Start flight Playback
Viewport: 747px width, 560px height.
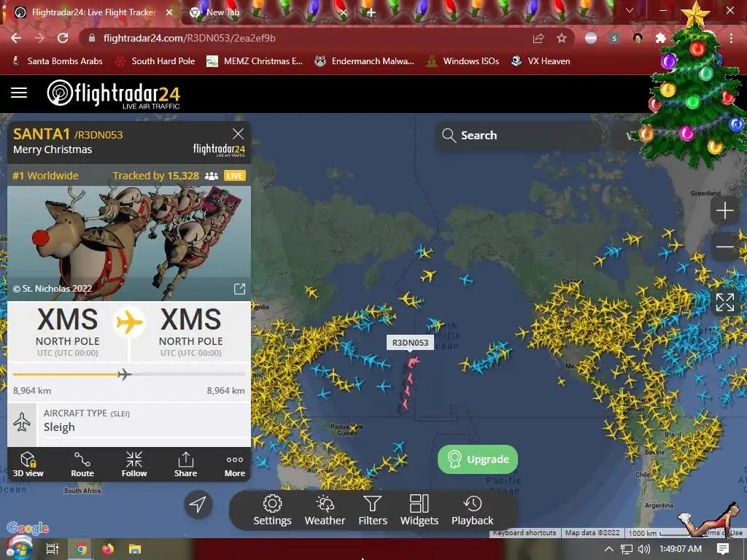coord(473,510)
